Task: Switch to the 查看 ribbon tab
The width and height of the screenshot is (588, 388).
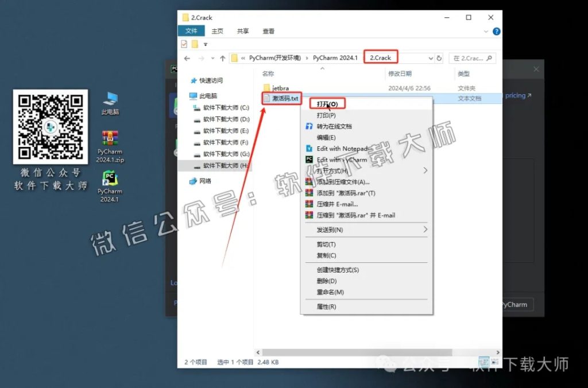Action: coord(268,31)
